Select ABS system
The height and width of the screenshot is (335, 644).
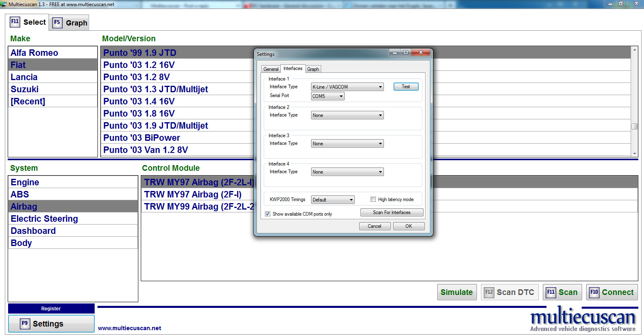tap(73, 194)
